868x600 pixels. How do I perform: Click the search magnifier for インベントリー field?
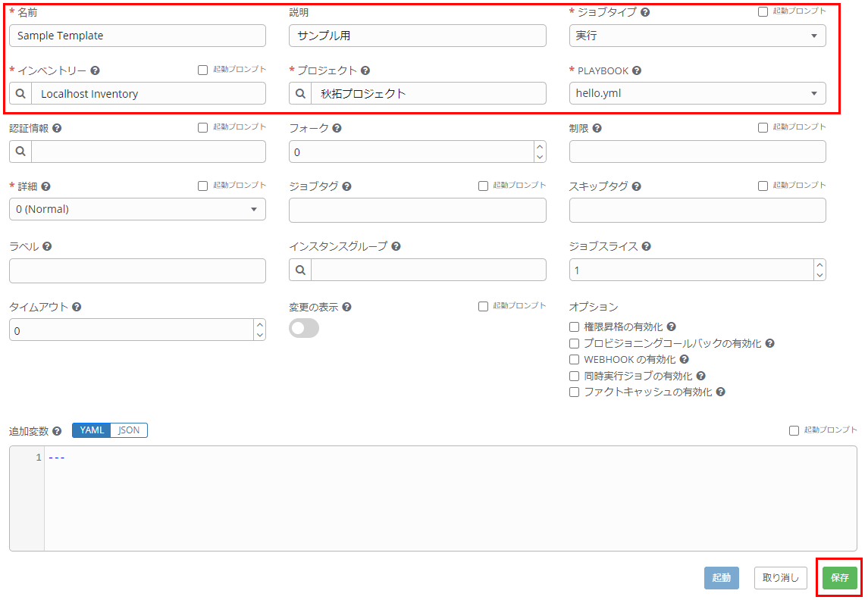coord(20,93)
